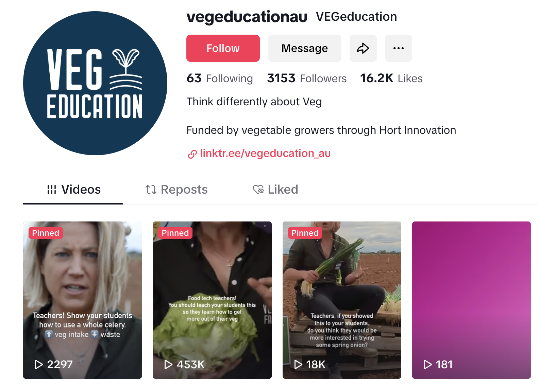Open the pinned lettuce food tech video
This screenshot has width=538, height=392.
(x=212, y=300)
